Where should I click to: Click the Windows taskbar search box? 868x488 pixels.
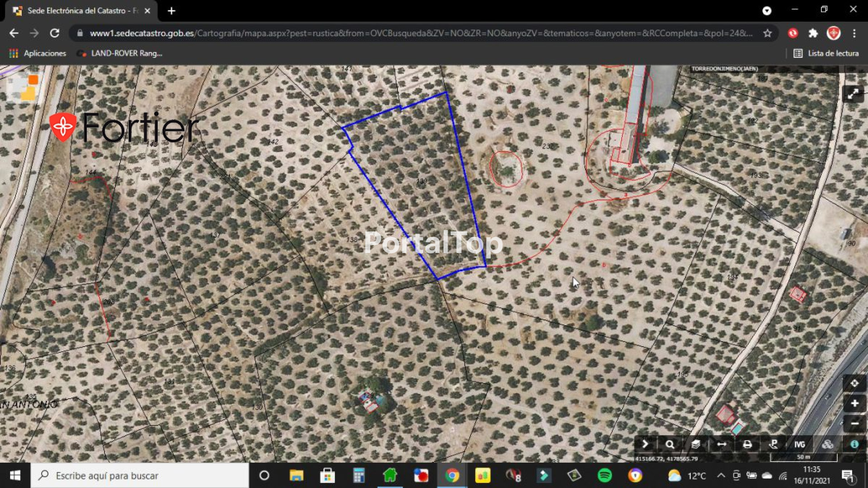point(140,475)
